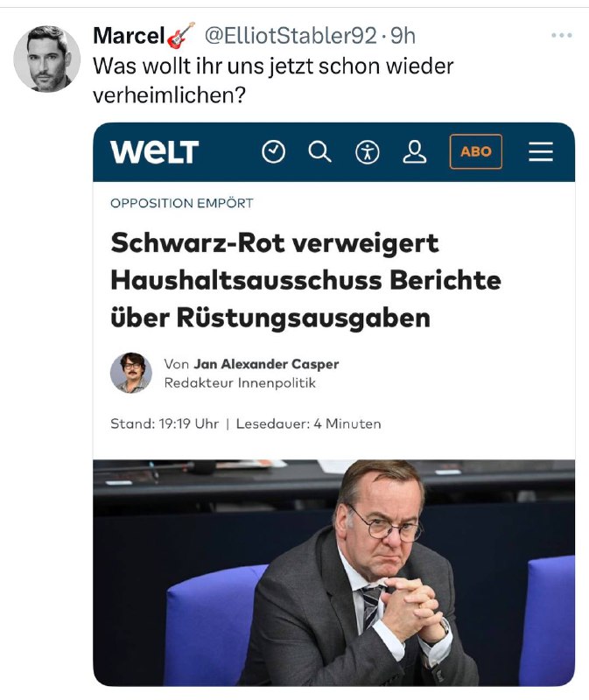Click the orange ABO button
This screenshot has width=589, height=700.
tap(476, 151)
